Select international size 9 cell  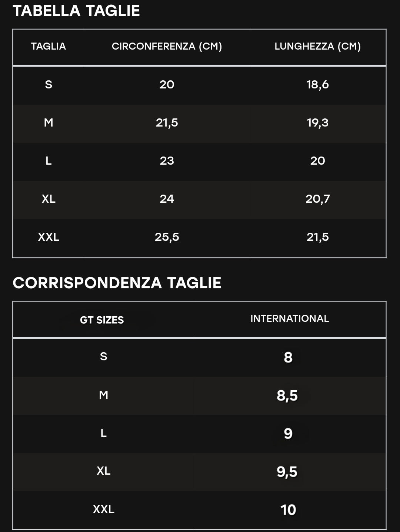[x=288, y=434]
